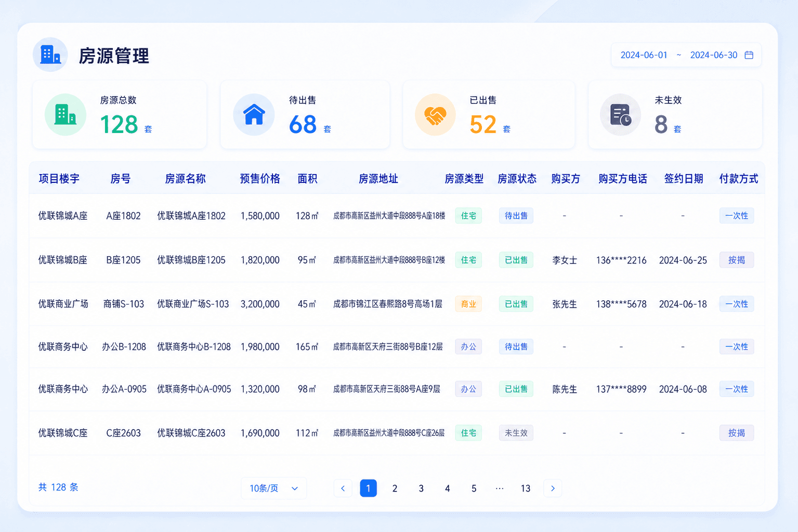Click 已出售 status in 办公A-0905 row
Image resolution: width=798 pixels, height=532 pixels.
click(x=516, y=389)
